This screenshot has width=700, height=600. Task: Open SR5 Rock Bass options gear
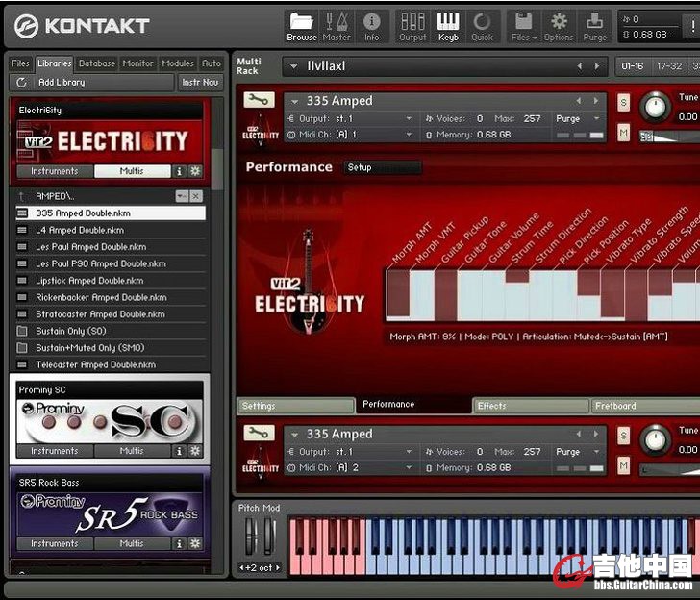tap(195, 543)
